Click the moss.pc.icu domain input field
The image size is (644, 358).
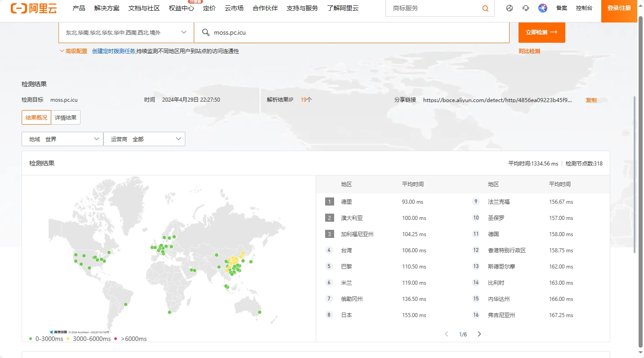point(351,32)
